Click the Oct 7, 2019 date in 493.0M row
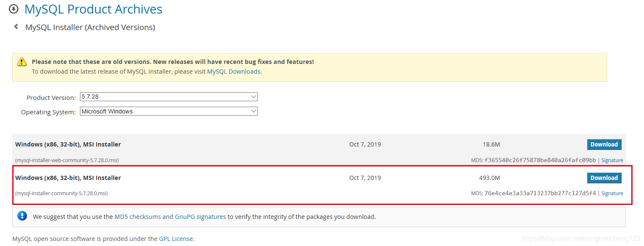Viewport: 644px width, 246px height. click(x=365, y=178)
